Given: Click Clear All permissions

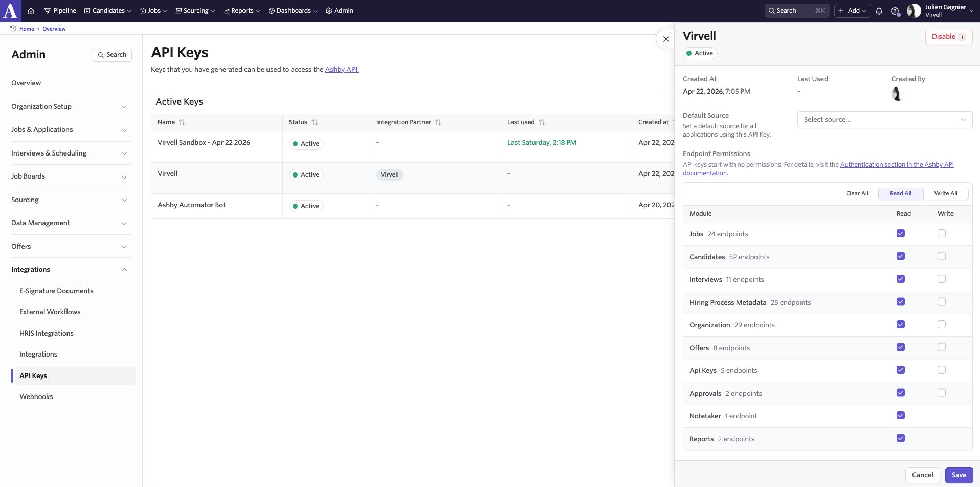Looking at the screenshot, I should tap(857, 193).
